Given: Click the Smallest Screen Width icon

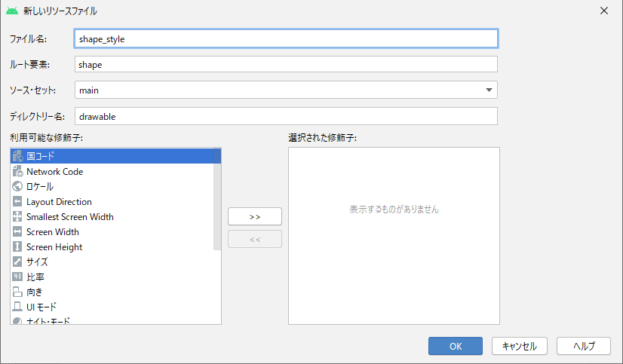Looking at the screenshot, I should tap(17, 216).
